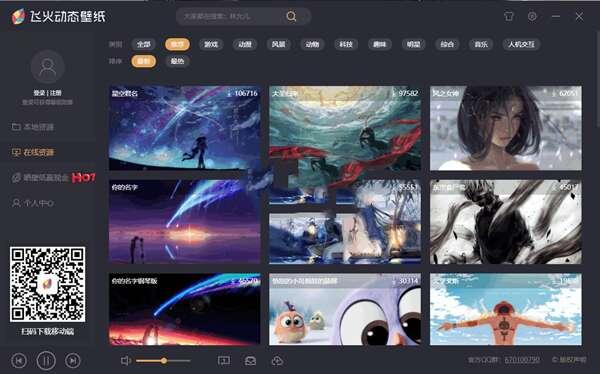Image resolution: width=600 pixels, height=374 pixels.
Task: Click the inbox tray icon in bottom bar
Action: (250, 361)
